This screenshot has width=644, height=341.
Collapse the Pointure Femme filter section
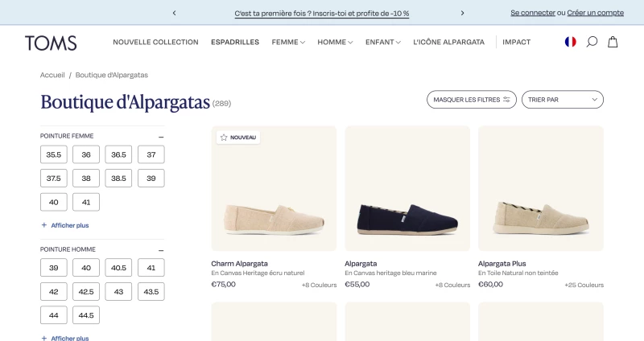pos(161,137)
